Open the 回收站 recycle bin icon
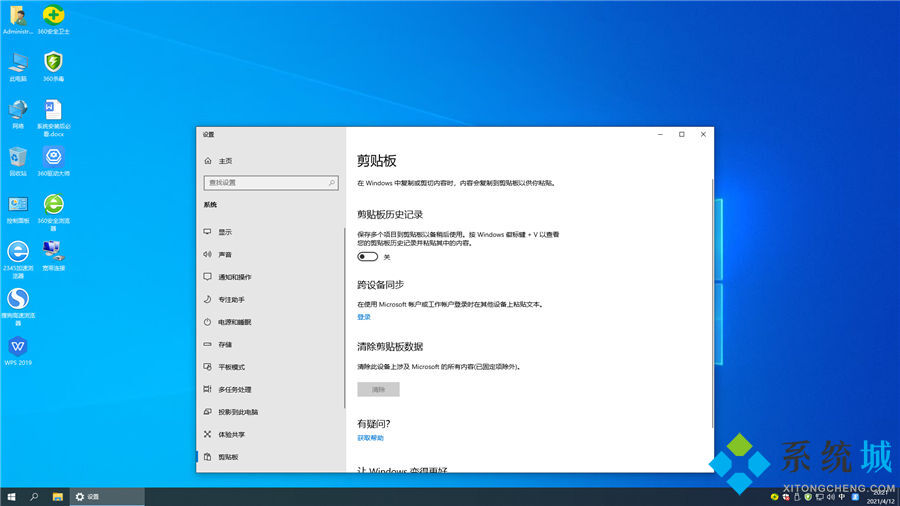Image resolution: width=900 pixels, height=506 pixels. coord(18,161)
